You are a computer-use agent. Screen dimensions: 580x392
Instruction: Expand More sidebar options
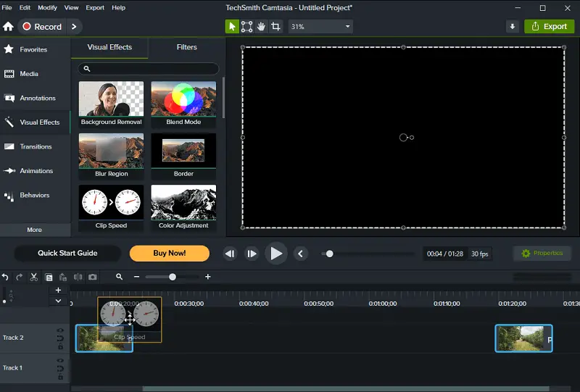coord(35,230)
